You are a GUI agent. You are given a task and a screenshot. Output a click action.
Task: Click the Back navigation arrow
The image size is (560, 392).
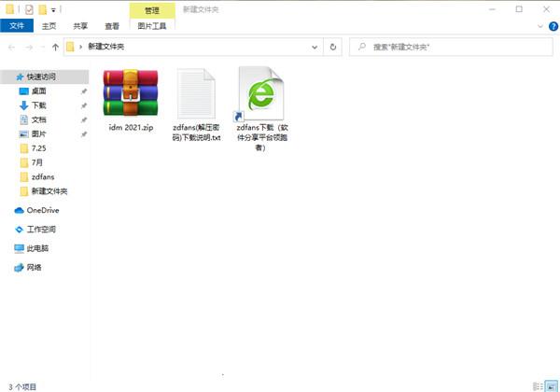(x=11, y=47)
